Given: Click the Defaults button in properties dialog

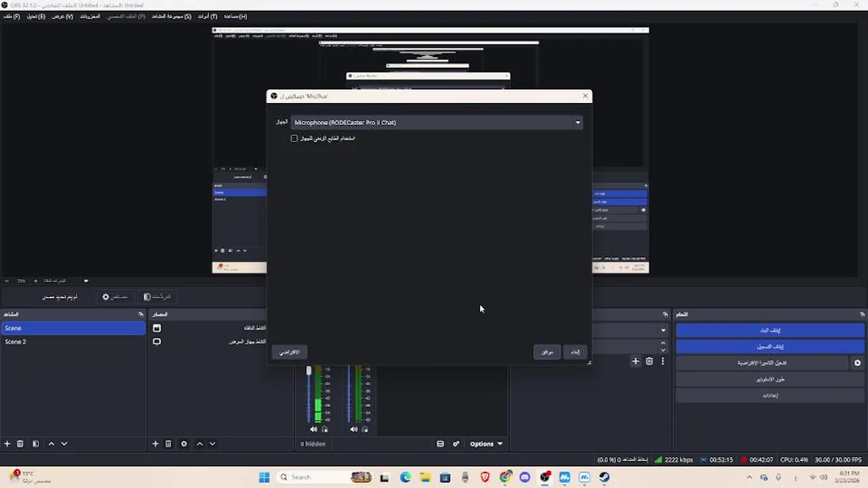Looking at the screenshot, I should (x=290, y=352).
